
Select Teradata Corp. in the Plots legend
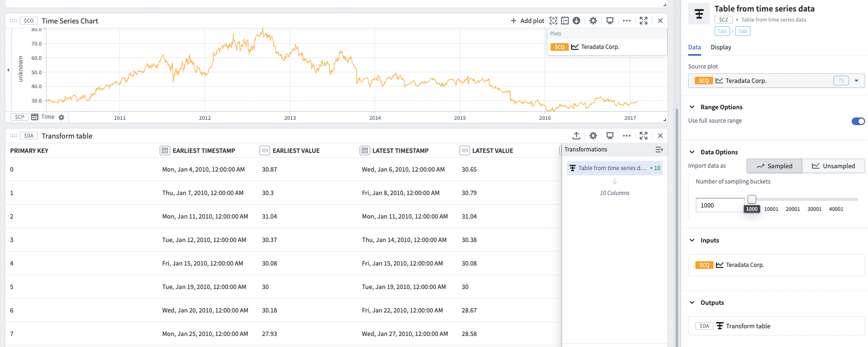coord(600,47)
